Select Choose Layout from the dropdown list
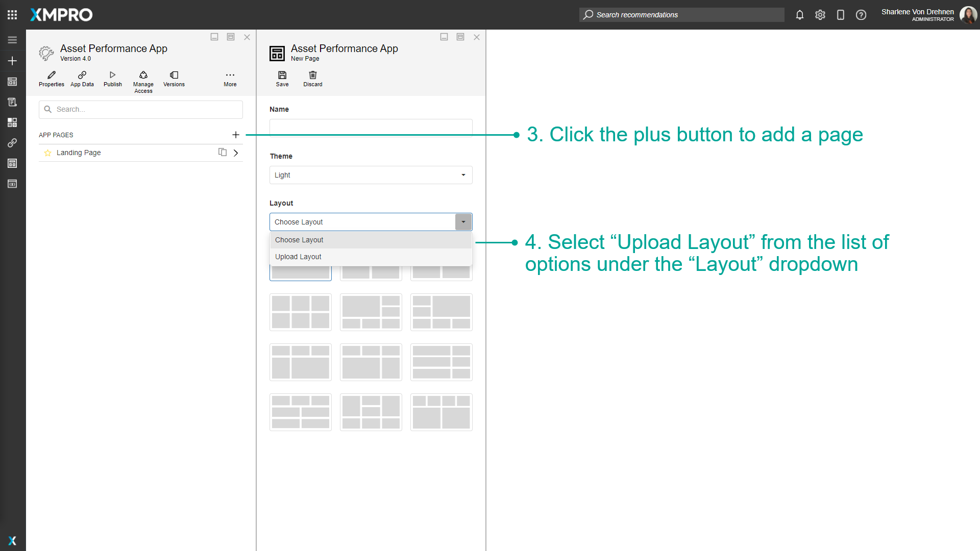The height and width of the screenshot is (551, 980). 299,240
